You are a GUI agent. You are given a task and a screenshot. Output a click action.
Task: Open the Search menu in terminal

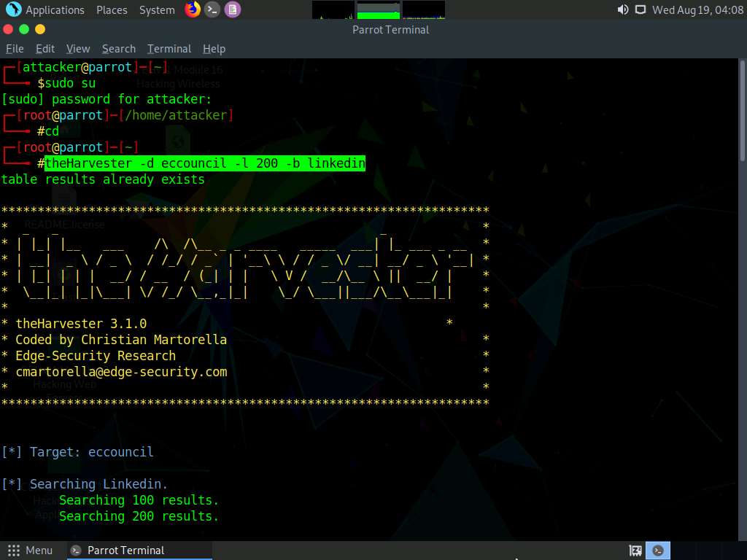point(119,49)
